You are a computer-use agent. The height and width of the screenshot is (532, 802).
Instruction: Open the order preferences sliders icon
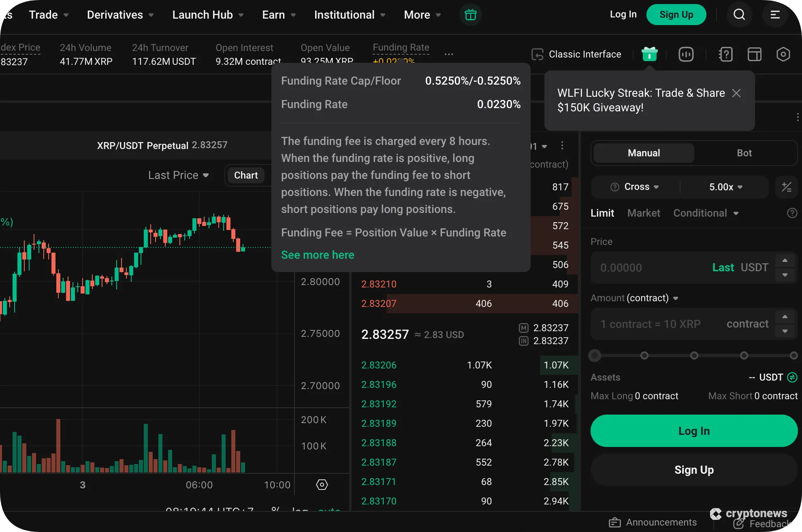coord(786,187)
